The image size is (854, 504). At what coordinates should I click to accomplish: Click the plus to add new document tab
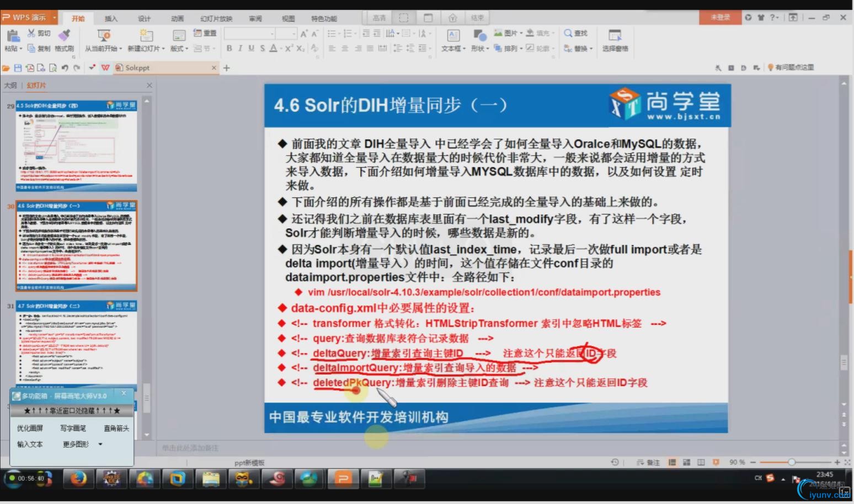coord(226,68)
